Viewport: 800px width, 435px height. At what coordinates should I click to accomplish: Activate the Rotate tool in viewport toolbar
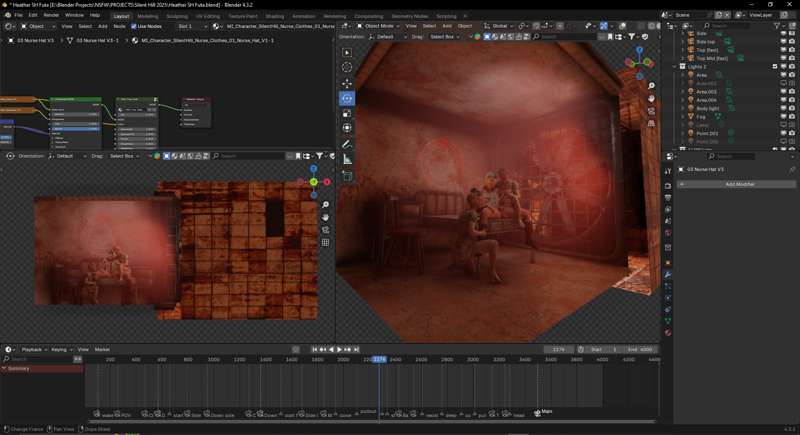click(x=347, y=98)
